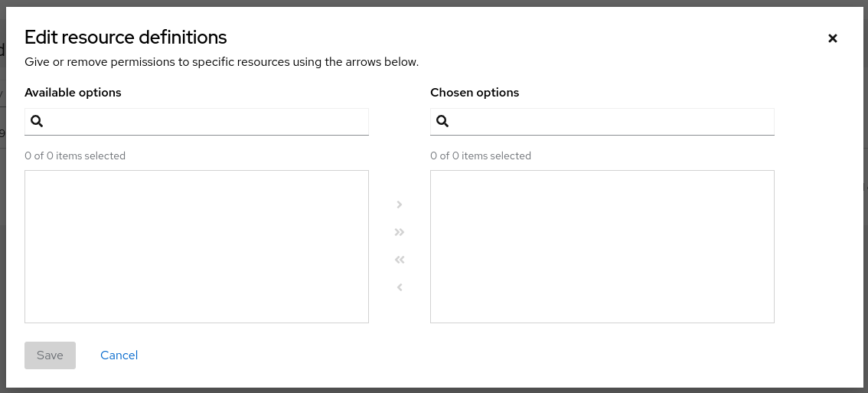Click the "Available options" heading label
The height and width of the screenshot is (393, 868).
click(x=73, y=93)
